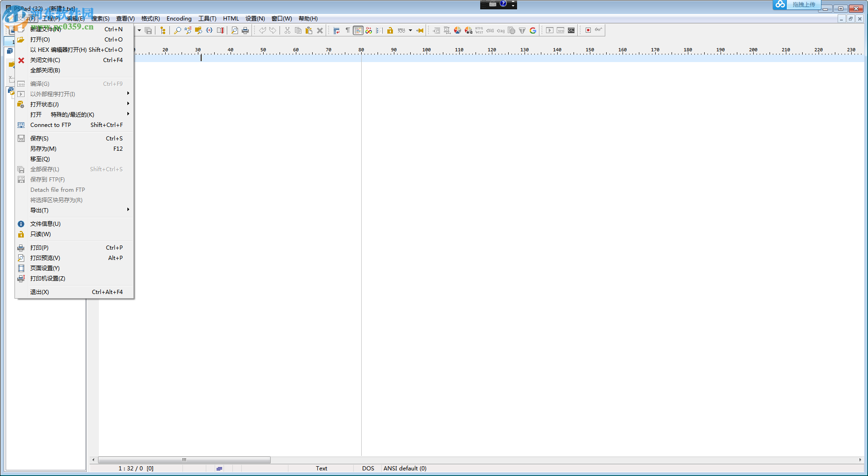
Task: Click the Google search toolbar icon
Action: [533, 31]
